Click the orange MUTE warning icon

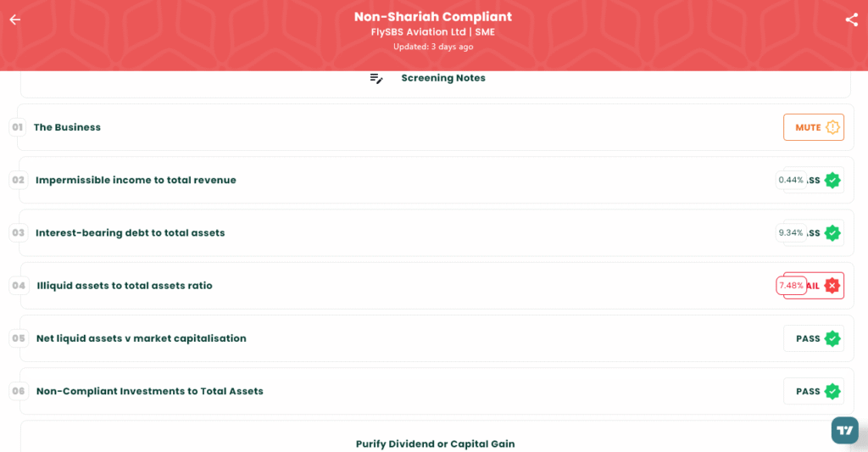click(x=832, y=127)
